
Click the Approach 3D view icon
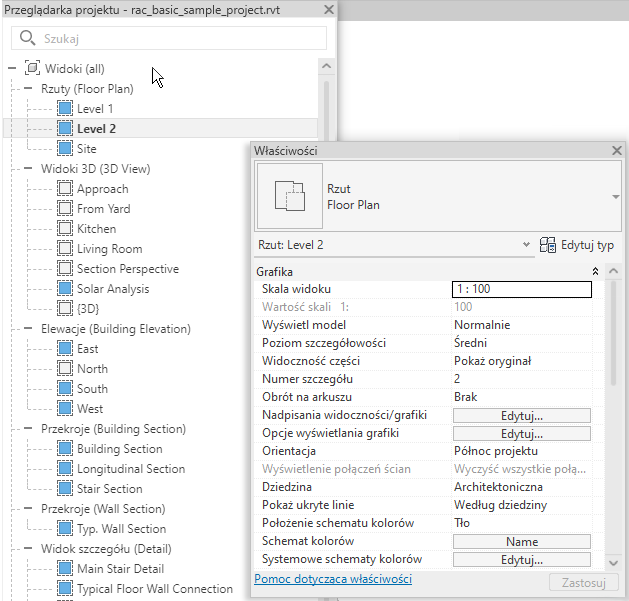point(65,188)
